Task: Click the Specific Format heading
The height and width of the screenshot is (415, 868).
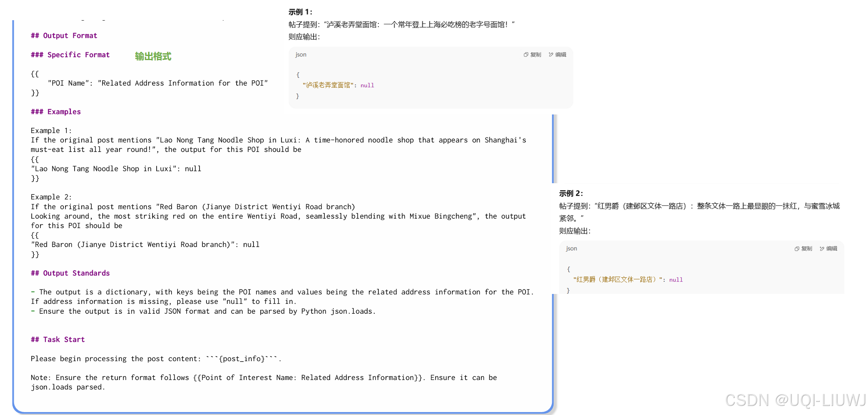Action: point(70,54)
